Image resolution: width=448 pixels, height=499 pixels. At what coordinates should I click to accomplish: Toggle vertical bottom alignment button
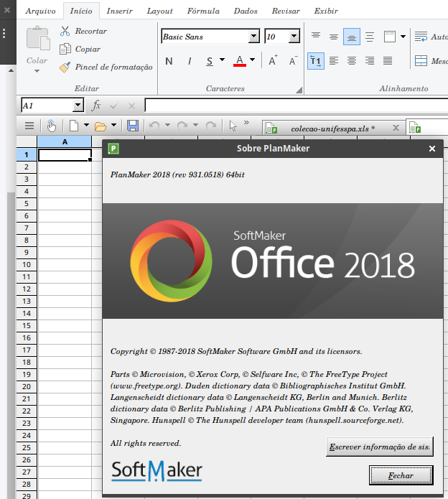tap(352, 37)
